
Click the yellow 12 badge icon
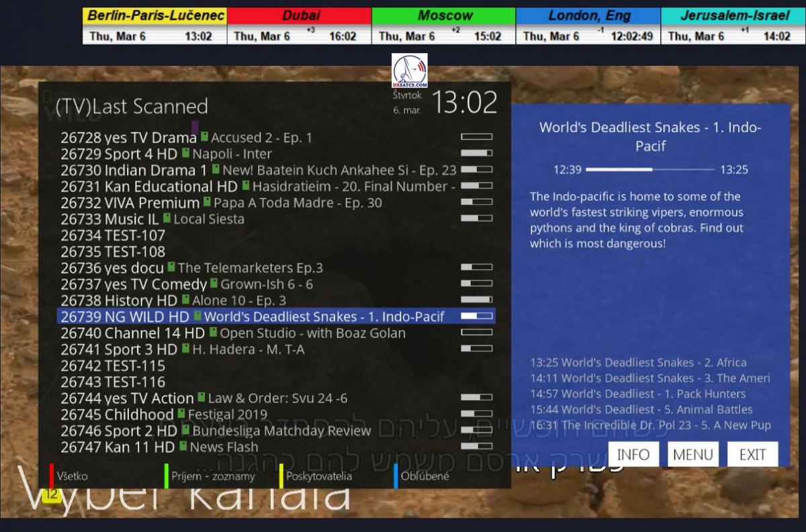[52, 496]
